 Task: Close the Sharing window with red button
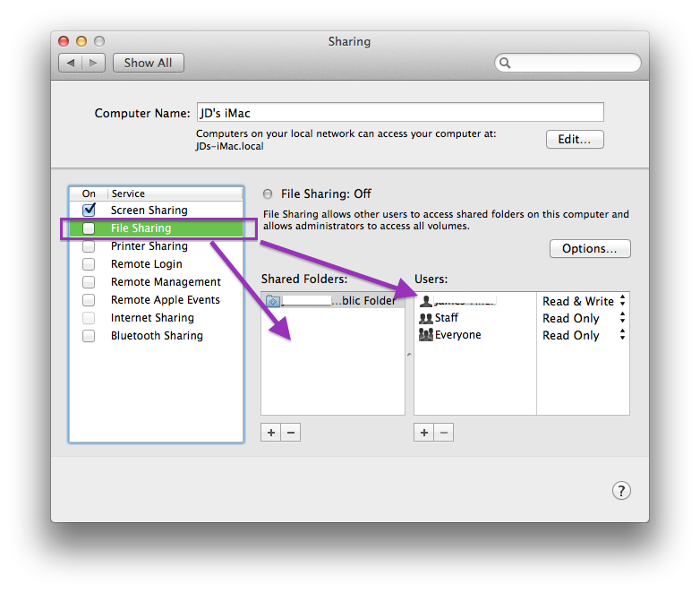pos(64,41)
